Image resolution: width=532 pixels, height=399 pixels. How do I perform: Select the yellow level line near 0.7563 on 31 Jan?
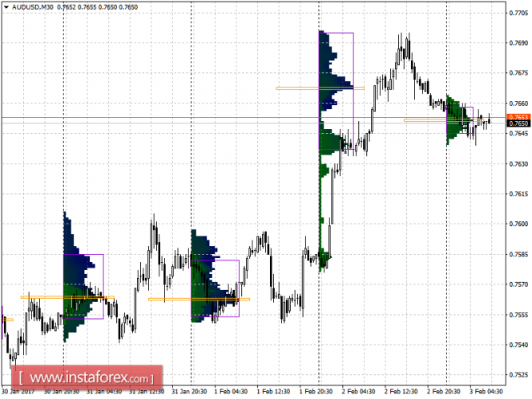[199, 300]
